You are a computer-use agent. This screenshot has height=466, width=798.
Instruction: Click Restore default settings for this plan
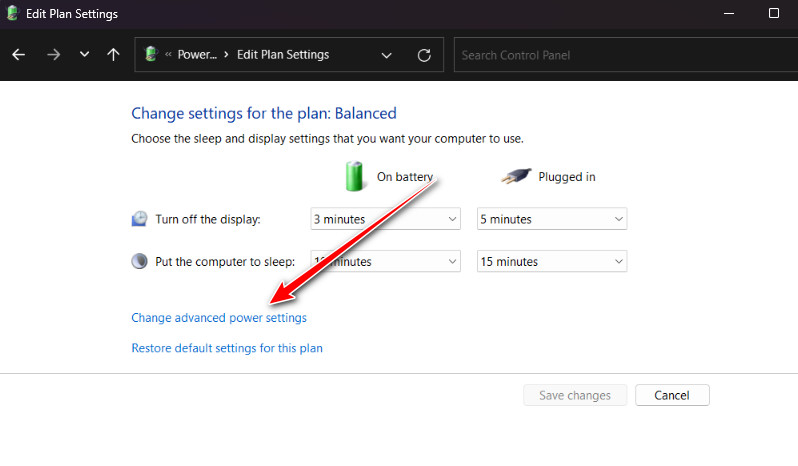pyautogui.click(x=227, y=348)
